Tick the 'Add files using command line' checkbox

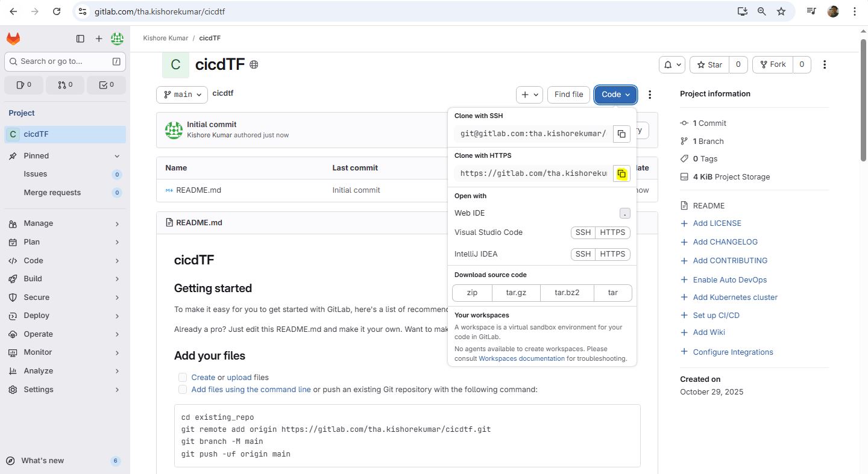pos(183,390)
